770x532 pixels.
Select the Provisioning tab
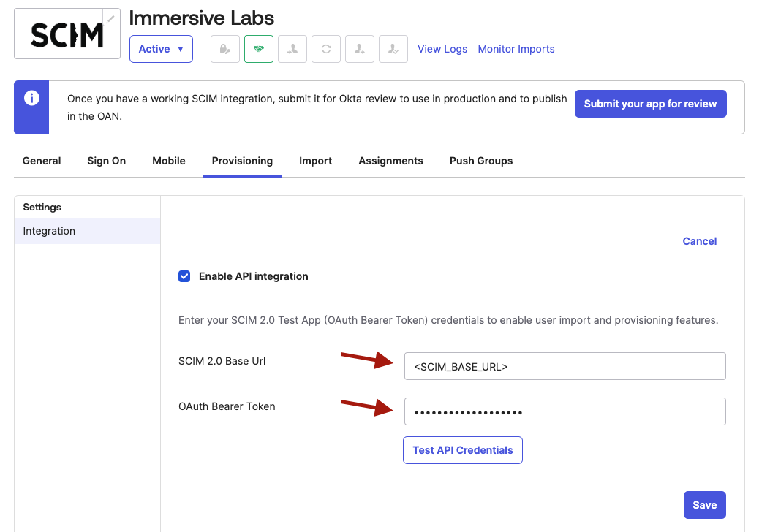(242, 161)
